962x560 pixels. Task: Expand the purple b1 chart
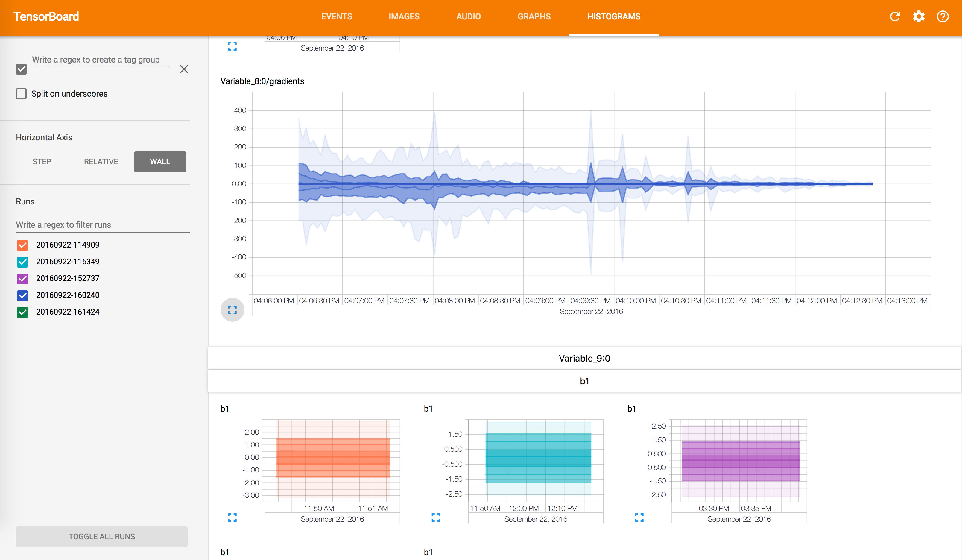[639, 517]
